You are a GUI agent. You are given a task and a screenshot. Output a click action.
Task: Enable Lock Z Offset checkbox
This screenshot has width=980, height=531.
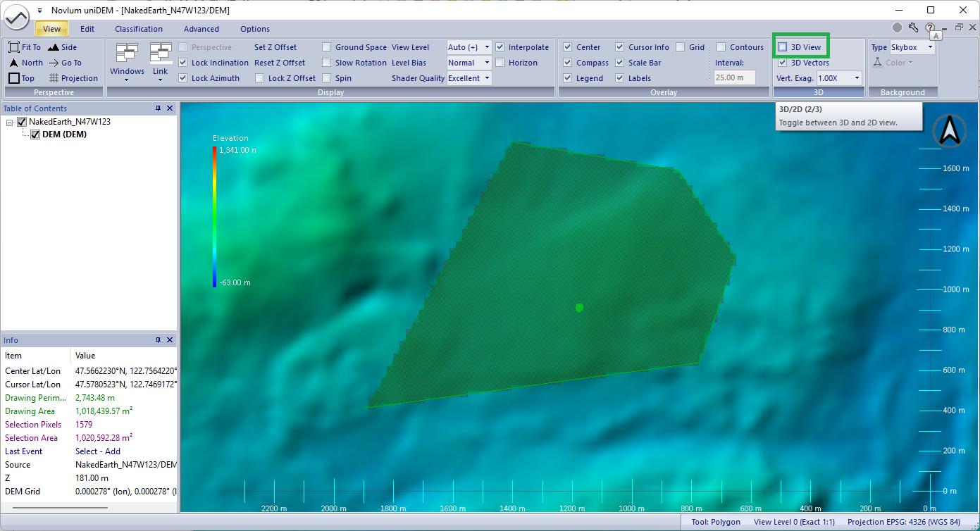[259, 78]
